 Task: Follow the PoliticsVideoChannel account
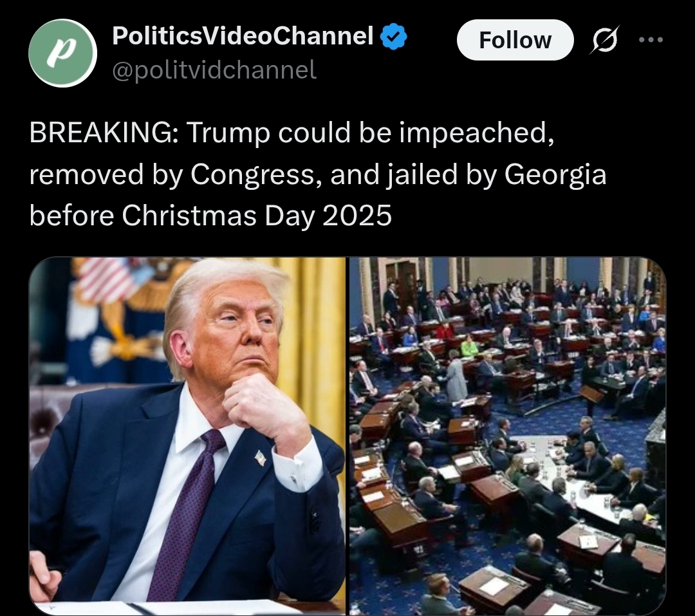515,40
